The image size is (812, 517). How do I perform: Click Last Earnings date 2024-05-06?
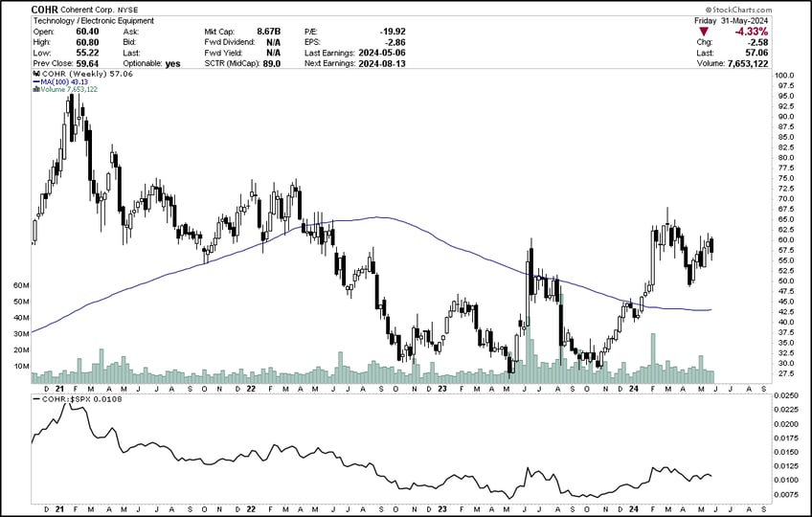pyautogui.click(x=382, y=53)
